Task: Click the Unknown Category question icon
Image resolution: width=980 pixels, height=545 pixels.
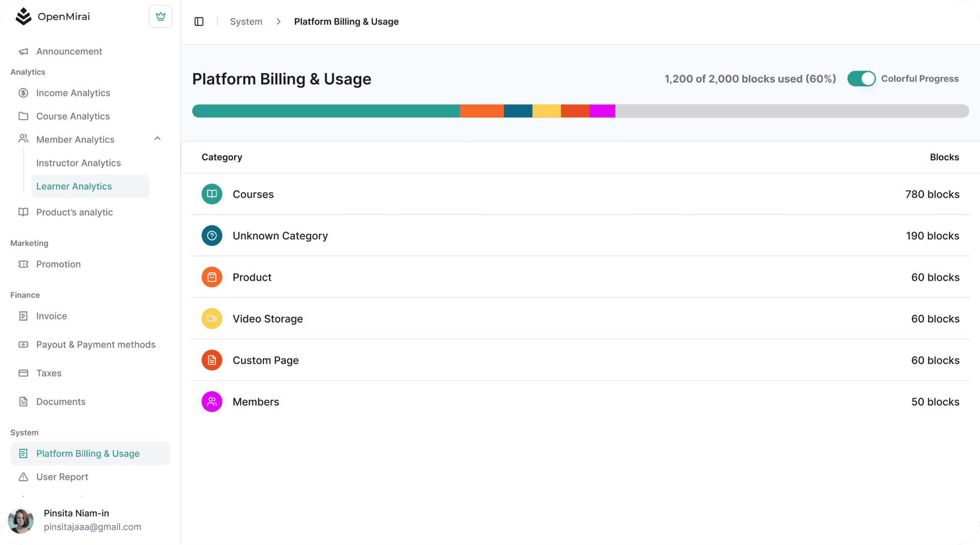Action: coord(212,235)
